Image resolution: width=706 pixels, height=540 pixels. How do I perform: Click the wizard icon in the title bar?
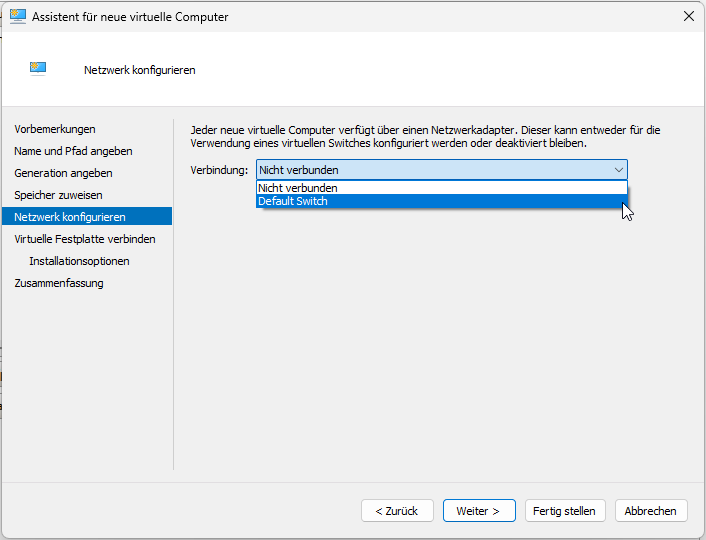(x=17, y=17)
